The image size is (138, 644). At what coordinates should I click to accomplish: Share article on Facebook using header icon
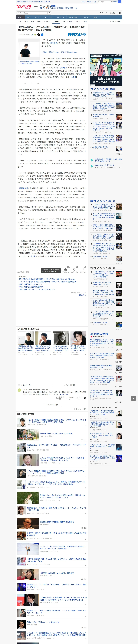click(42, 35)
